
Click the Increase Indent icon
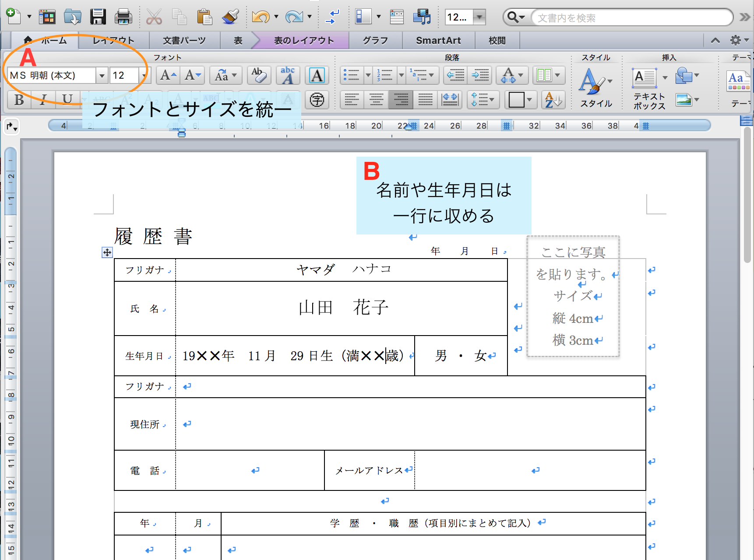(480, 75)
